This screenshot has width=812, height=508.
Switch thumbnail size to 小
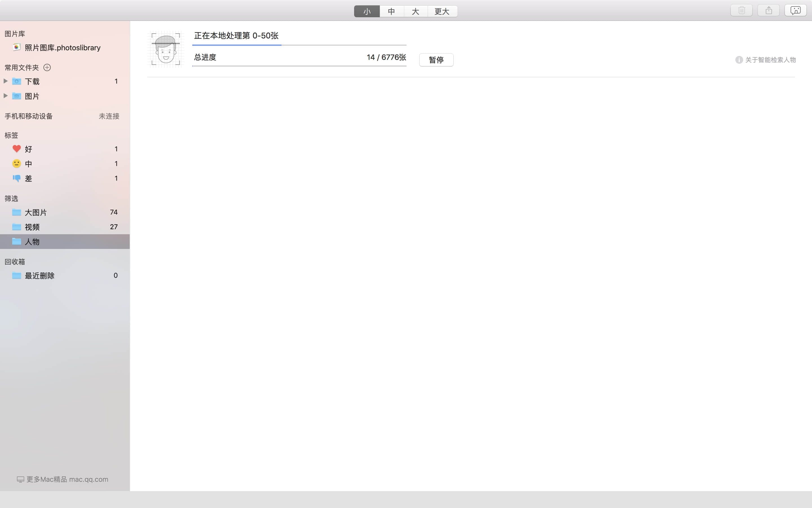(x=367, y=11)
